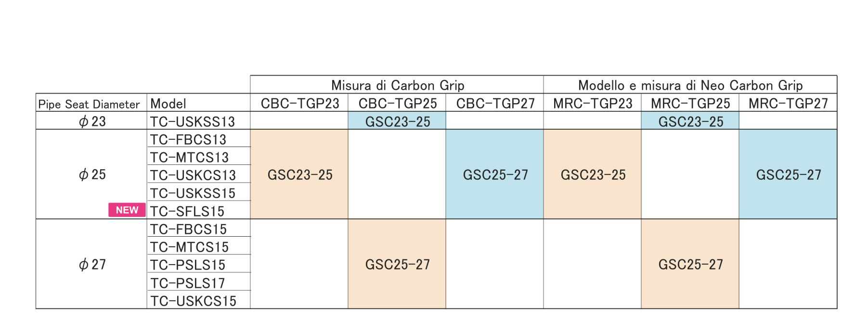Click the MRC-TGP27 column header

[x=788, y=103]
